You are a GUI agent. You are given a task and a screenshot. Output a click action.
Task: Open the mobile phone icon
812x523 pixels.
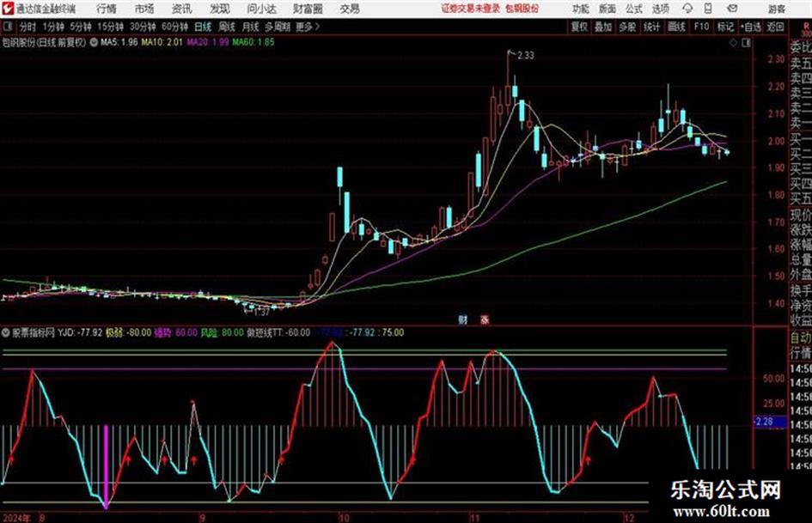click(708, 9)
